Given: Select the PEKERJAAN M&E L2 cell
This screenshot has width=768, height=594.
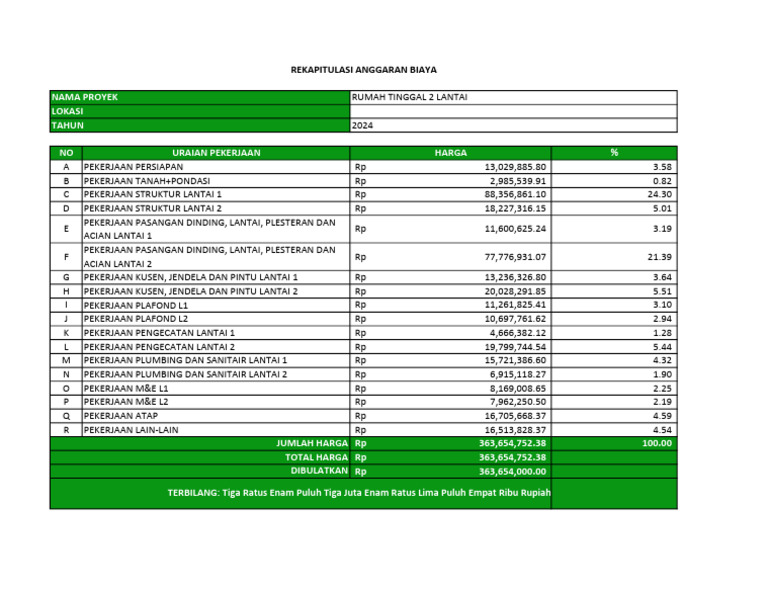Looking at the screenshot, I should click(x=216, y=402).
